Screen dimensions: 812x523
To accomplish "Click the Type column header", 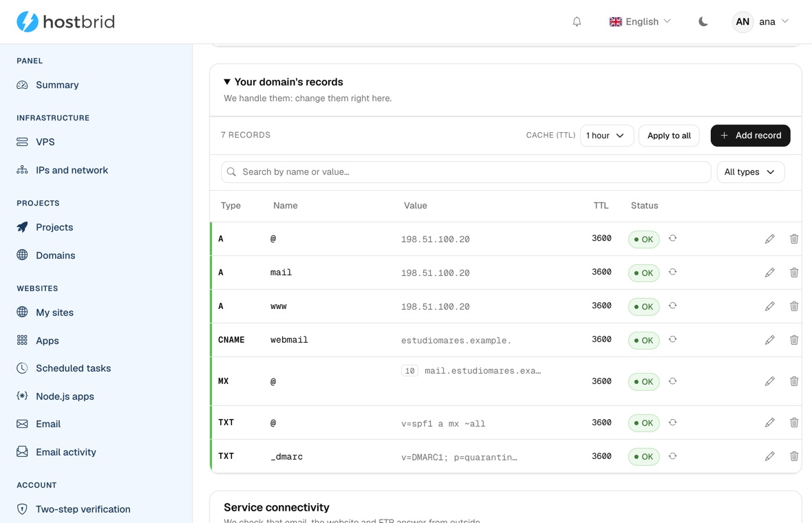I will tap(231, 206).
